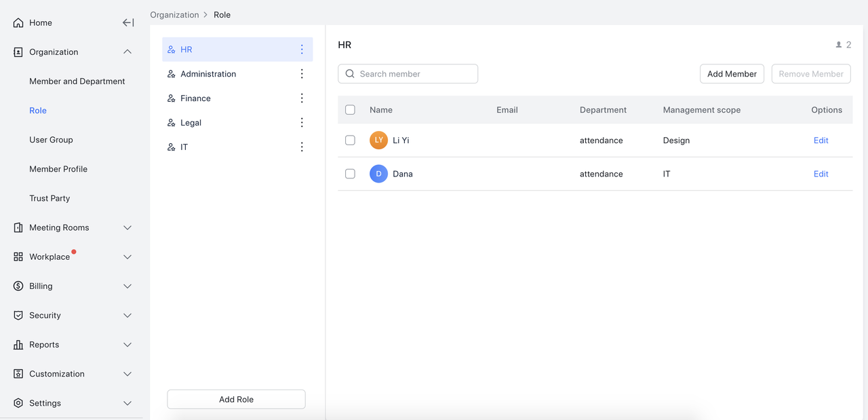Image resolution: width=868 pixels, height=420 pixels.
Task: Click the Home house icon
Action: tap(18, 23)
